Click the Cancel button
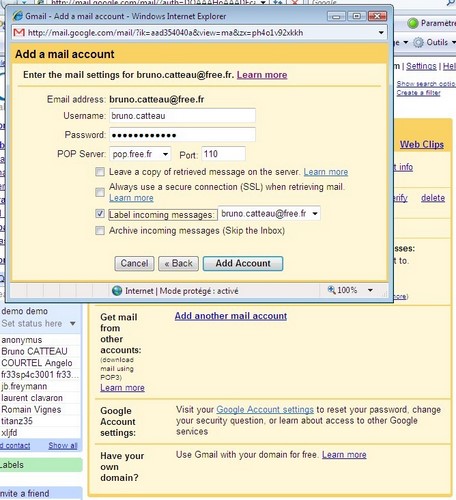The width and height of the screenshot is (456, 500). pyautogui.click(x=134, y=263)
